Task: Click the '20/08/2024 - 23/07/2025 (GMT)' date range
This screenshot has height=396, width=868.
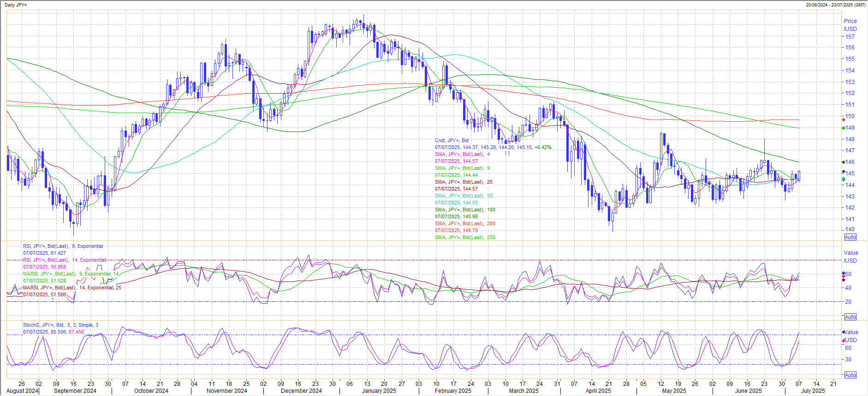Action: point(835,5)
